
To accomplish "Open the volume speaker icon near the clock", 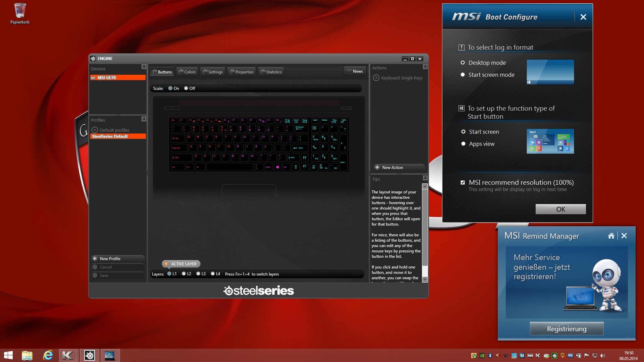I will coord(603,356).
